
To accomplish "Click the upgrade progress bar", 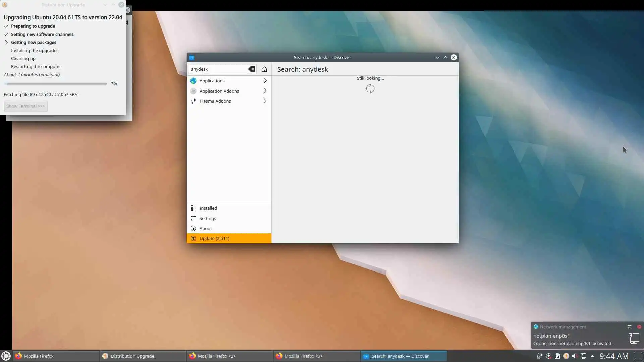I will [x=55, y=84].
